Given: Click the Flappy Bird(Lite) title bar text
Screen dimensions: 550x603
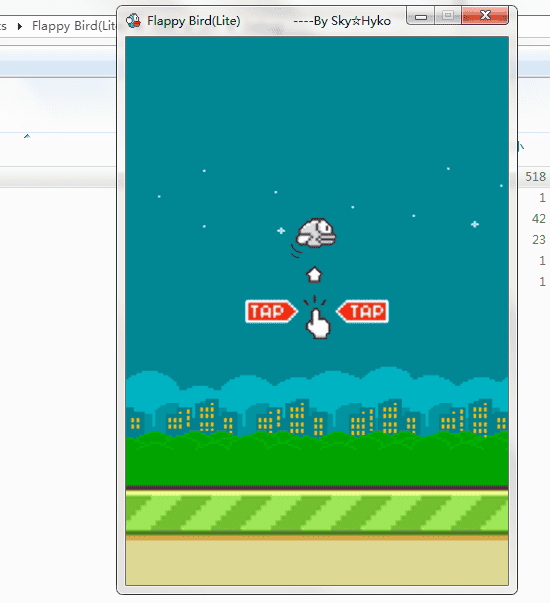Looking at the screenshot, I should pos(194,21).
